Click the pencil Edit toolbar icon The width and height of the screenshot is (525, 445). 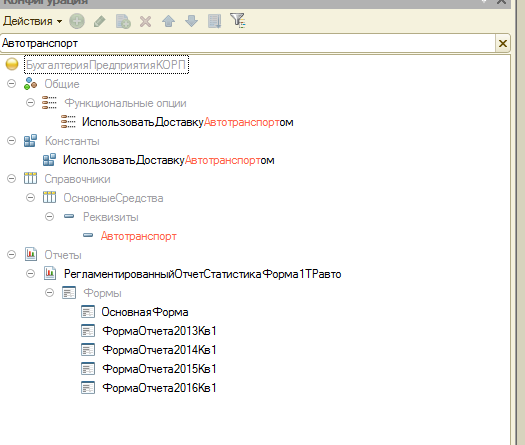pyautogui.click(x=100, y=21)
